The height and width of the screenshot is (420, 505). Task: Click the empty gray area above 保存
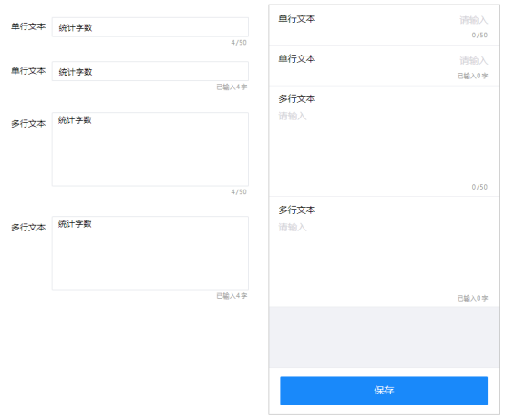384,337
